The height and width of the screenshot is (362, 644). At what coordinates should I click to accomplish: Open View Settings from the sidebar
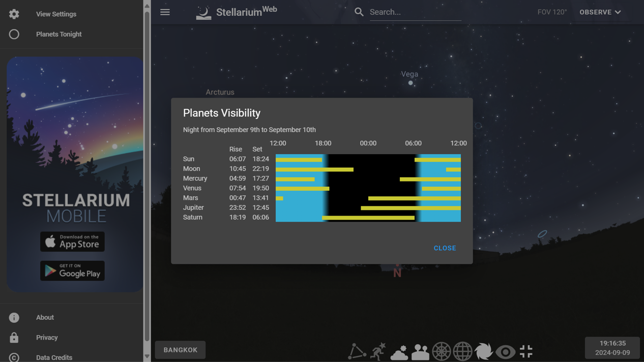pyautogui.click(x=56, y=14)
